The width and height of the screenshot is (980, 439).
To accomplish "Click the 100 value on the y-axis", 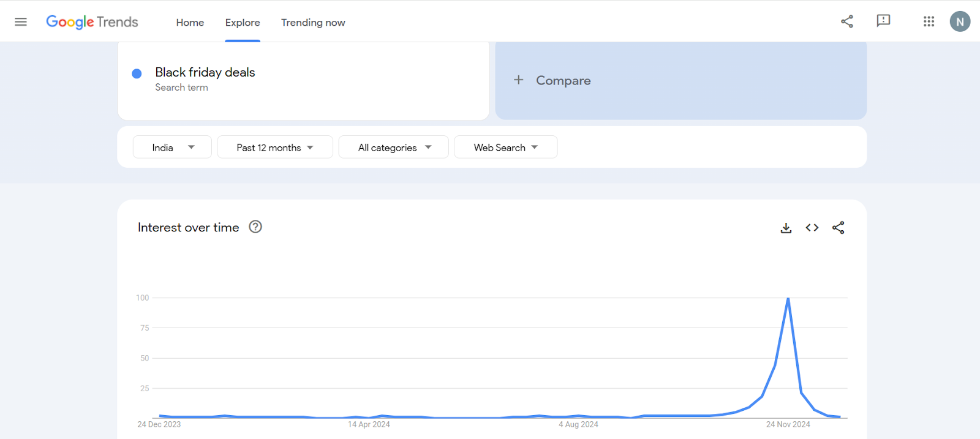I will 143,298.
